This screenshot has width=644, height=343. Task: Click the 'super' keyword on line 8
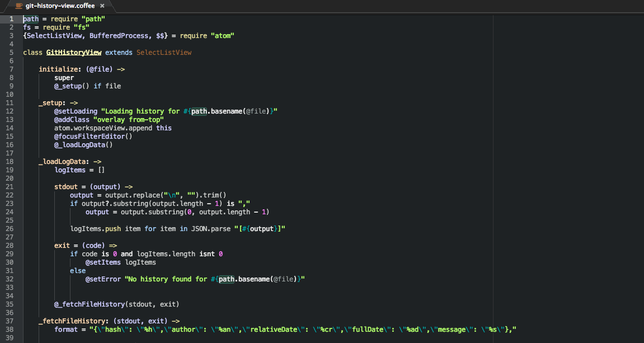click(x=64, y=78)
